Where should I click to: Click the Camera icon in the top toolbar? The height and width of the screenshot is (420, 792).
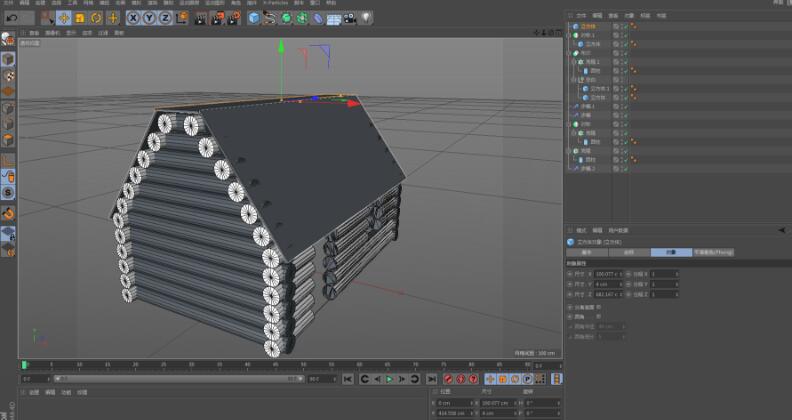pos(349,18)
